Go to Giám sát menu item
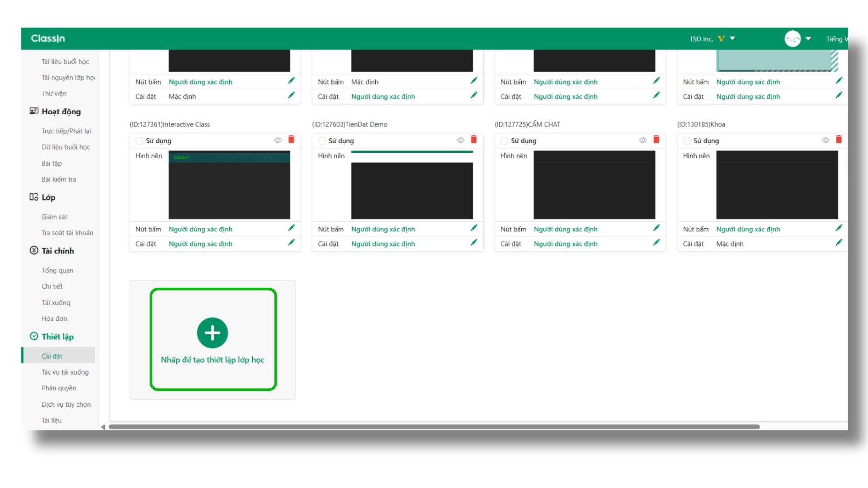This screenshot has height=488, width=868. point(54,217)
